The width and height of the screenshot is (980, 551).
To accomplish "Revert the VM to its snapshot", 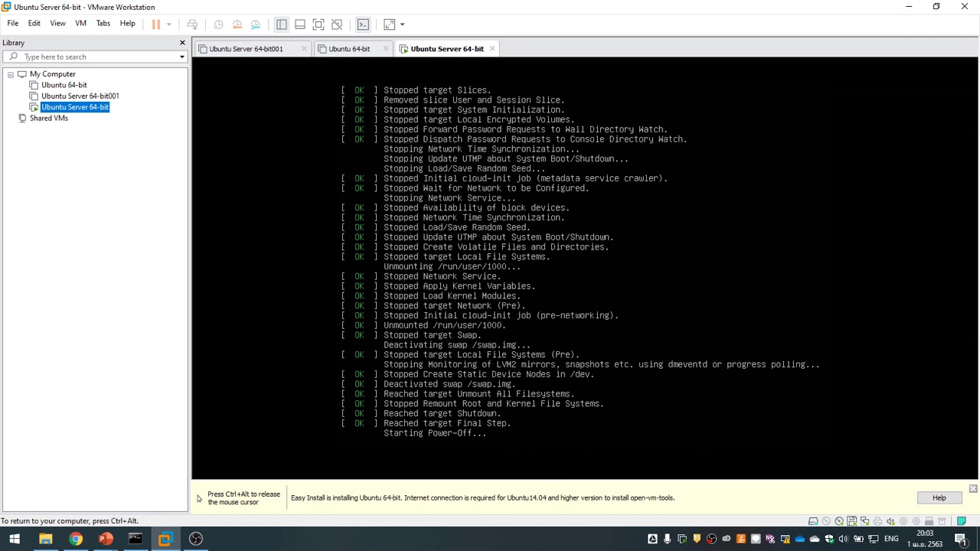I will [237, 24].
